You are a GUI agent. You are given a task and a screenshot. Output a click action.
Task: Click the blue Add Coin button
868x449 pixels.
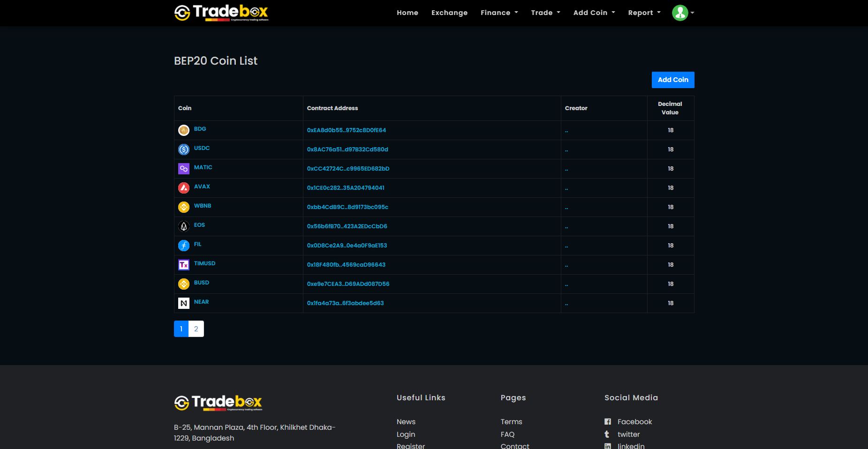point(673,80)
